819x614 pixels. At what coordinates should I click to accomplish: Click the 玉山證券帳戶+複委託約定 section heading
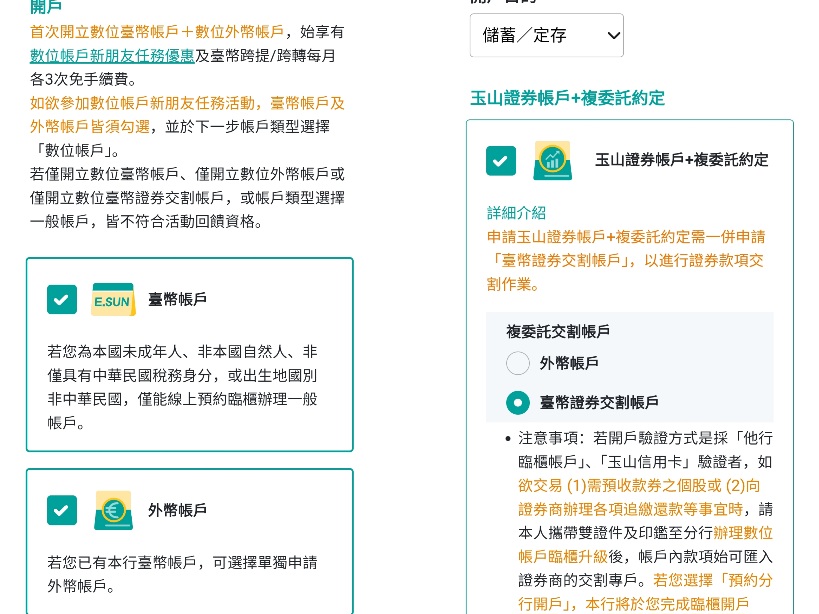[x=567, y=98]
